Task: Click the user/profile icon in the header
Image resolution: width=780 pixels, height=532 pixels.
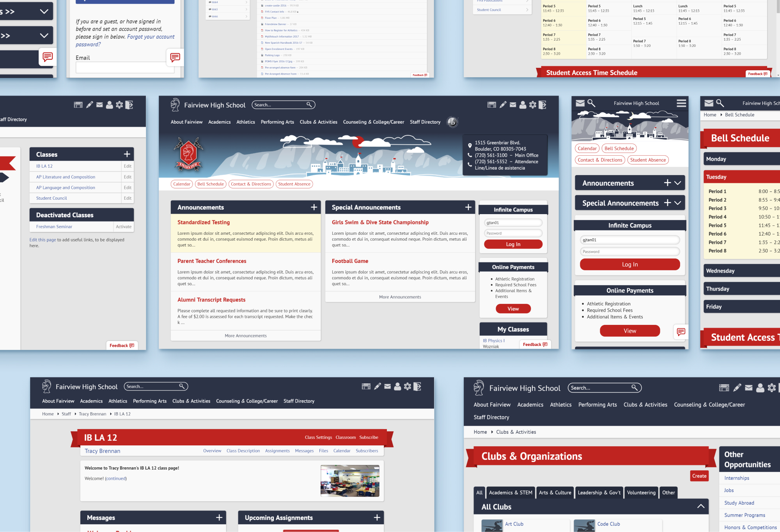Action: pos(520,105)
